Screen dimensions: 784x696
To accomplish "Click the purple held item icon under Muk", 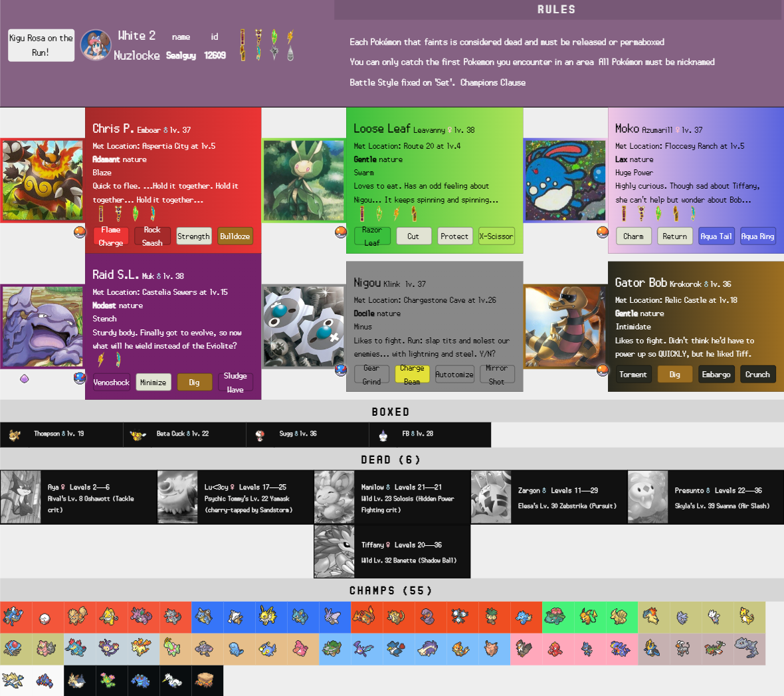I will pyautogui.click(x=24, y=379).
